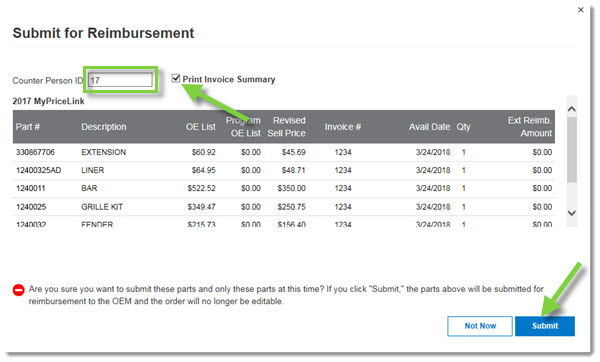The image size is (600, 362).
Task: Click the red warning stop icon
Action: [x=18, y=290]
